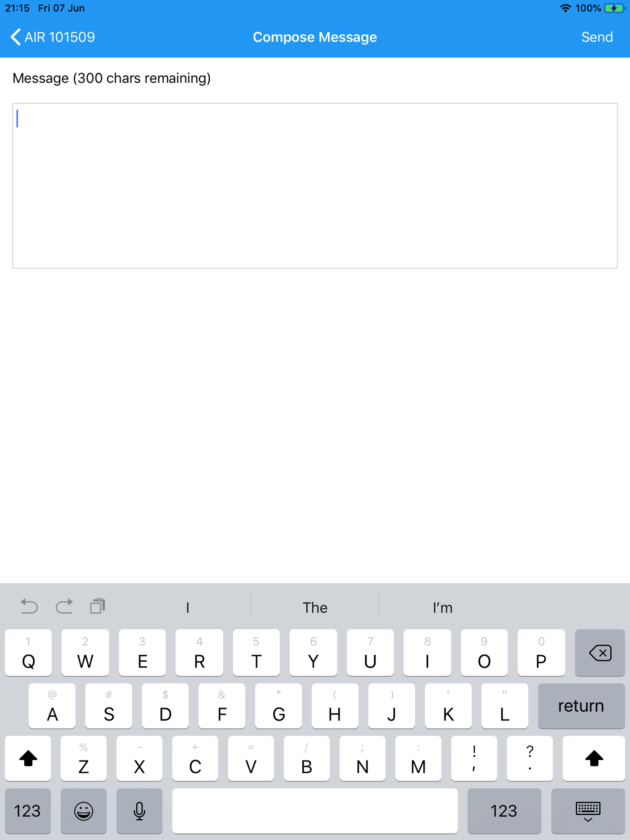
Task: Toggle the left Shift key
Action: point(28,758)
